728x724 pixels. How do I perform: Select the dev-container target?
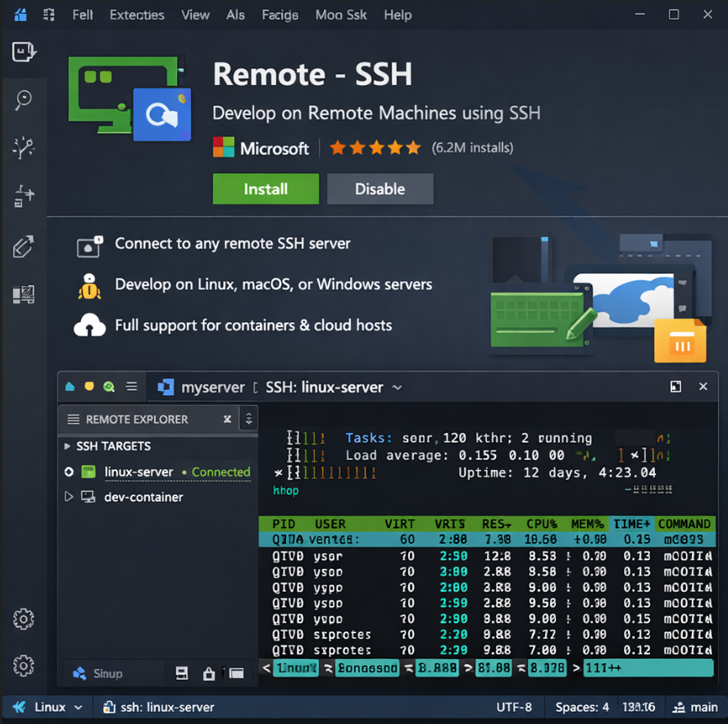click(143, 497)
